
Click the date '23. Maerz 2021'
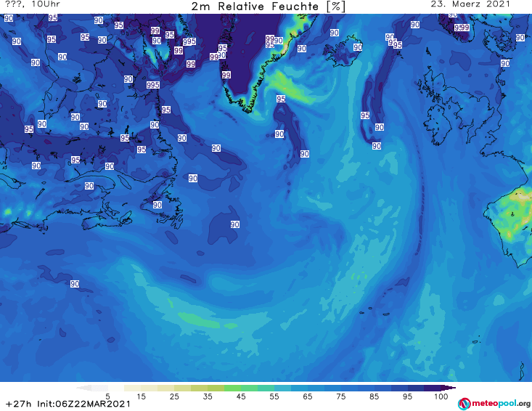(x=470, y=4)
